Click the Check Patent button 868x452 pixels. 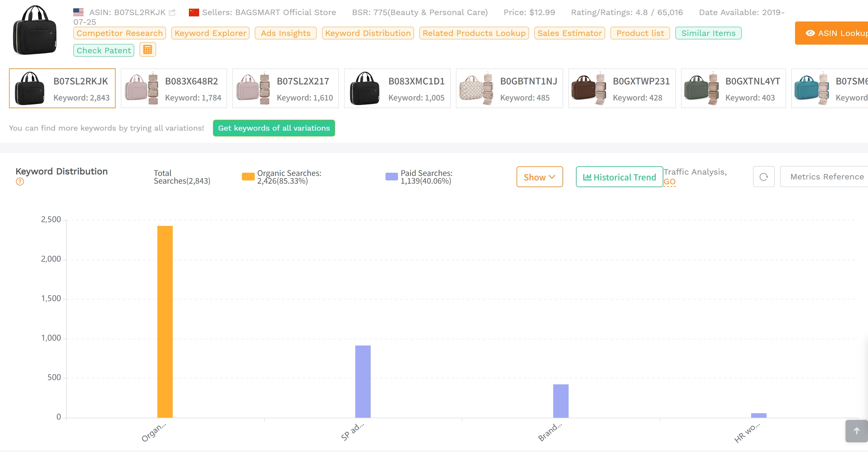coord(103,50)
